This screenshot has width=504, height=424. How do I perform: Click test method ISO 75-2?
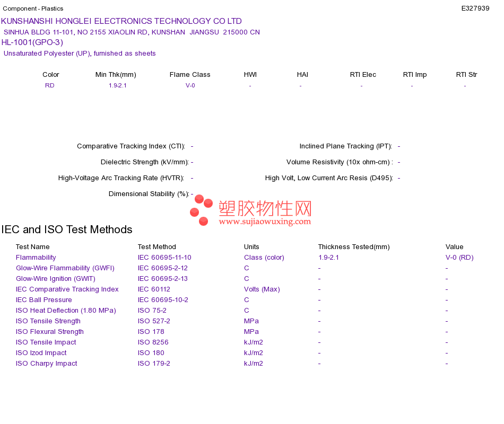tap(152, 310)
